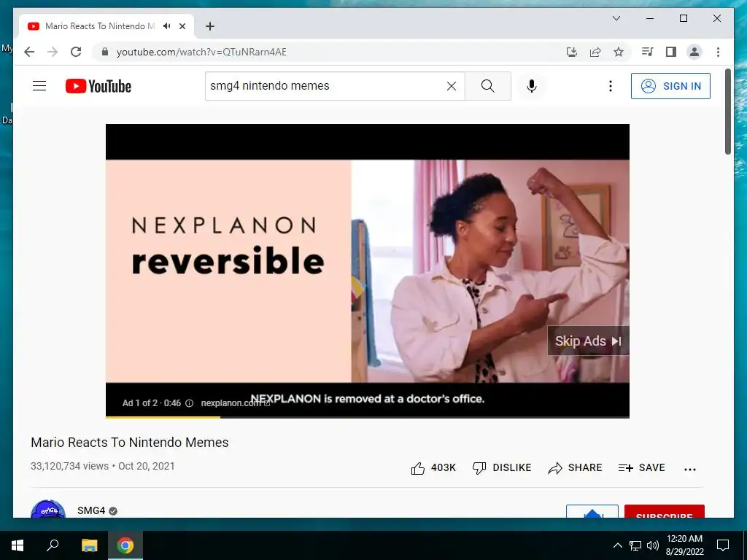This screenshot has width=747, height=560.
Task: Bookmark this page with the star icon
Action: (619, 52)
